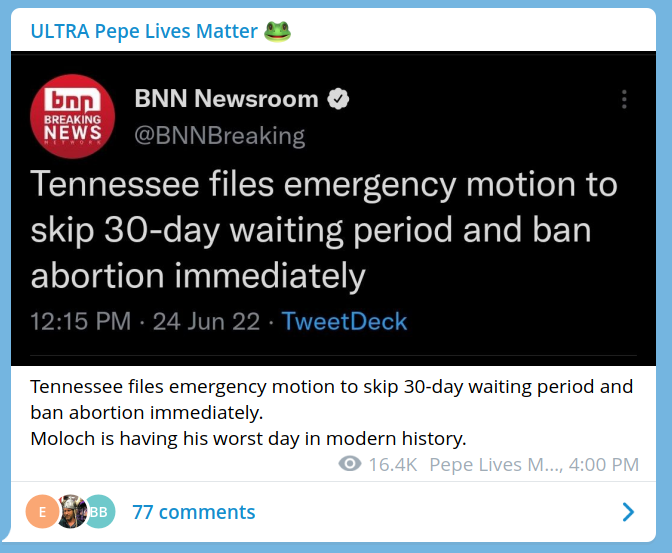This screenshot has height=553, width=672.
Task: Click the BNN Newsroom account name
Action: 226,99
